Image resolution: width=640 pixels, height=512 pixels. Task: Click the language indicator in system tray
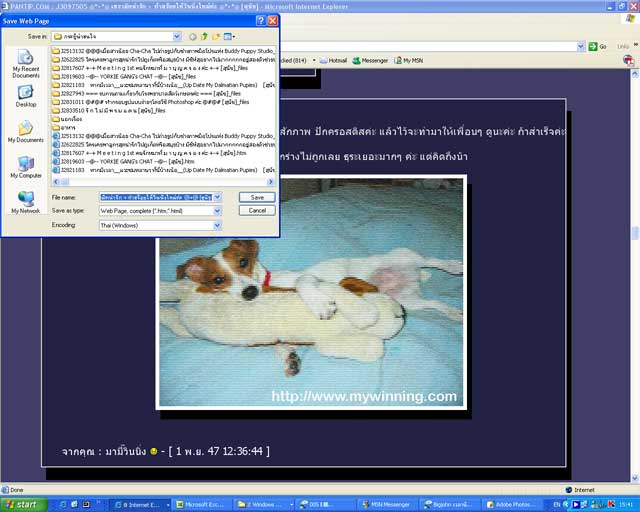point(558,505)
